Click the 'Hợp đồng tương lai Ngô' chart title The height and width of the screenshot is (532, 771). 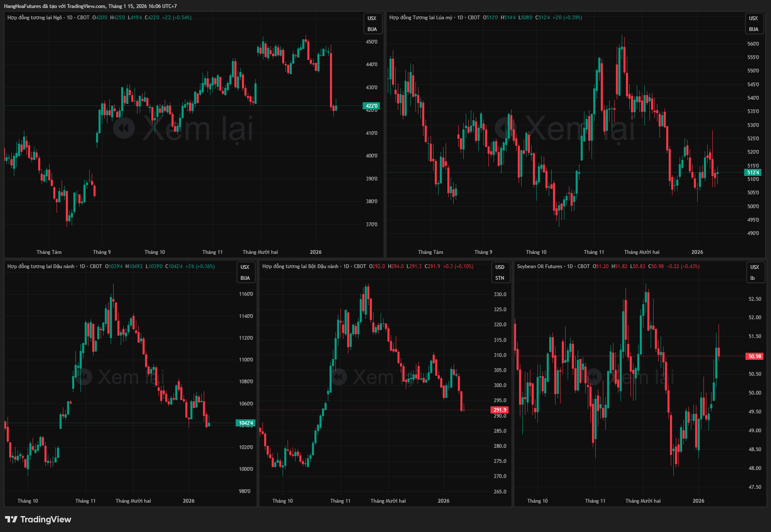[34, 18]
